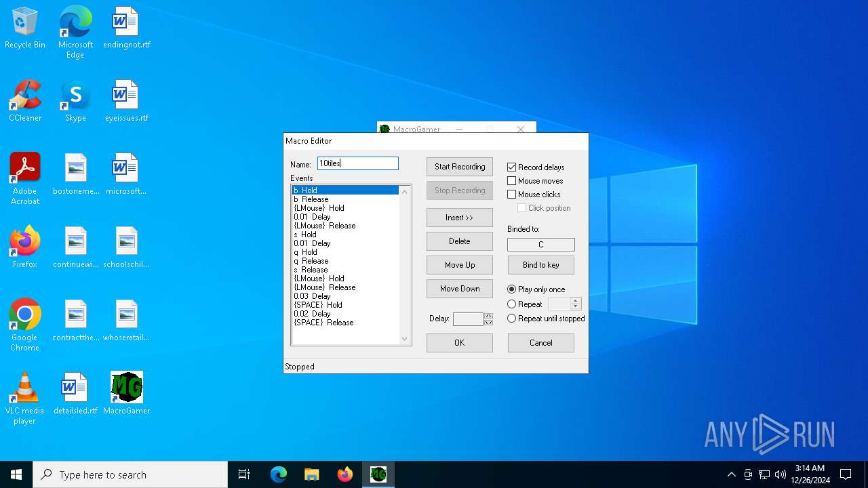The height and width of the screenshot is (488, 868).
Task: Click the bound key C field
Action: 540,245
